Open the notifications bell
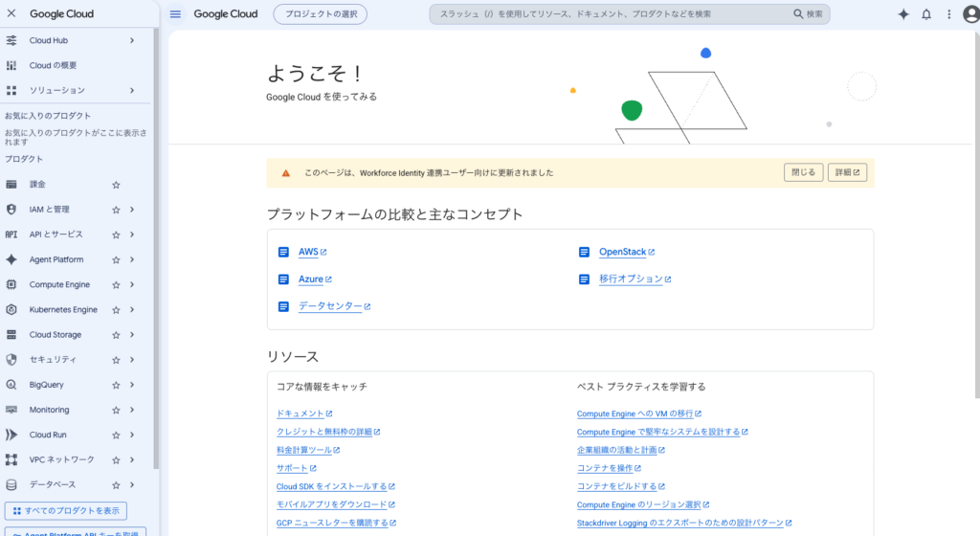This screenshot has height=536, width=980. pyautogui.click(x=926, y=13)
